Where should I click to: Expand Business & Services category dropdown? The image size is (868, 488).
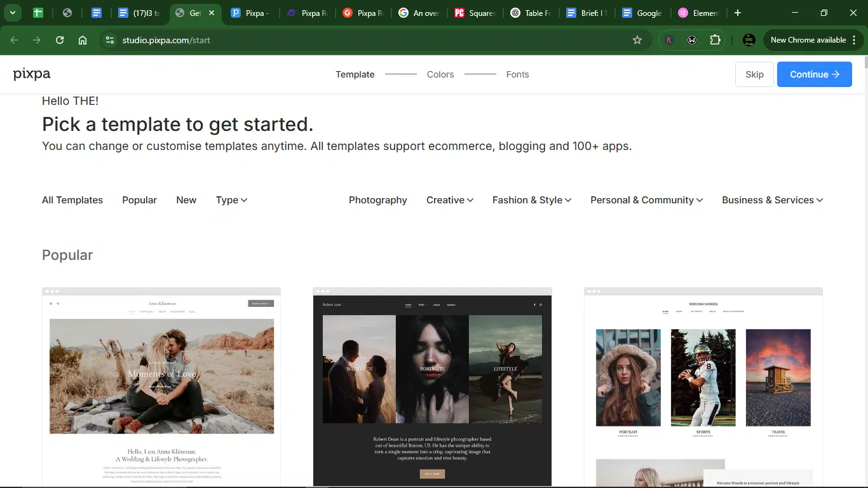pos(773,200)
